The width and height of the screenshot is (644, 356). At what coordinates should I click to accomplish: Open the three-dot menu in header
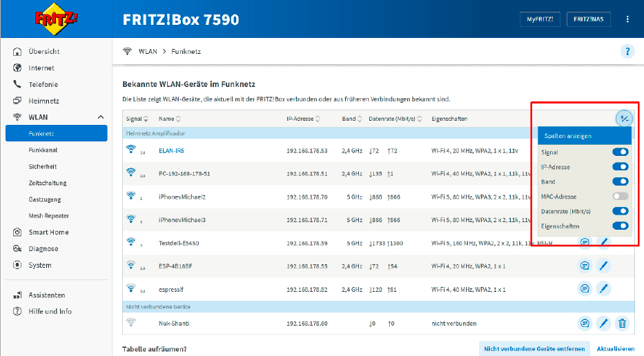point(627,19)
